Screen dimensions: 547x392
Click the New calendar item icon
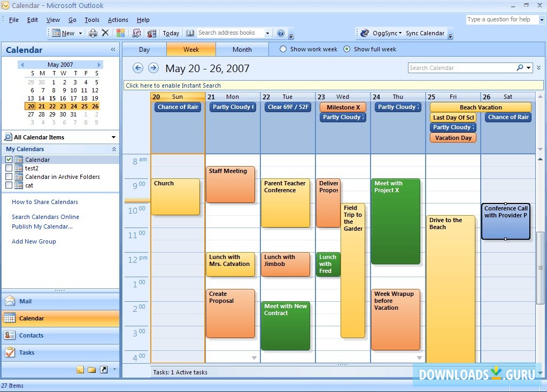(56, 33)
